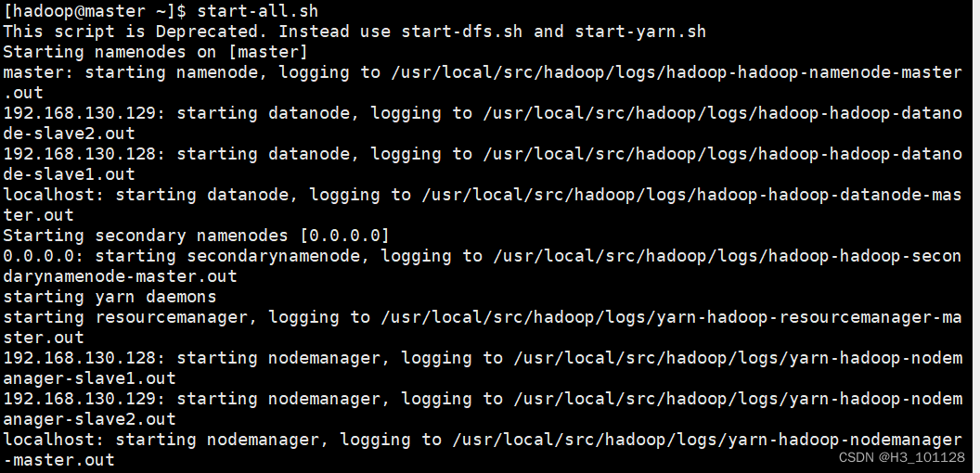The width and height of the screenshot is (980, 473).
Task: Click the [hadoop@master ~]$ shell prompt
Action: pos(95,11)
